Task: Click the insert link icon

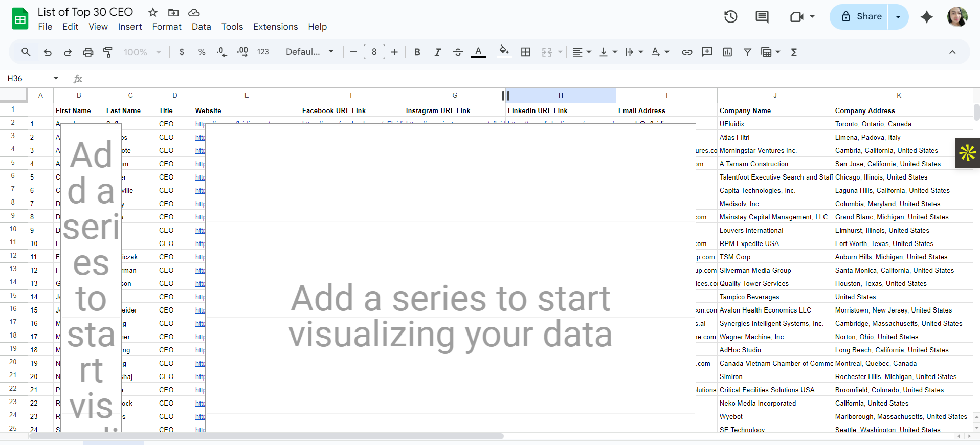Action: [x=687, y=52]
